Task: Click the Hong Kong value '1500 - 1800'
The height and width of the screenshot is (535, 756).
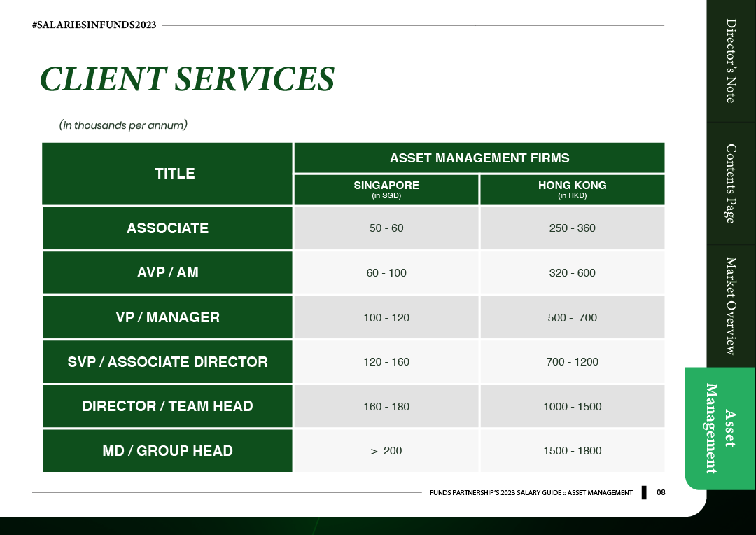Action: 573,450
